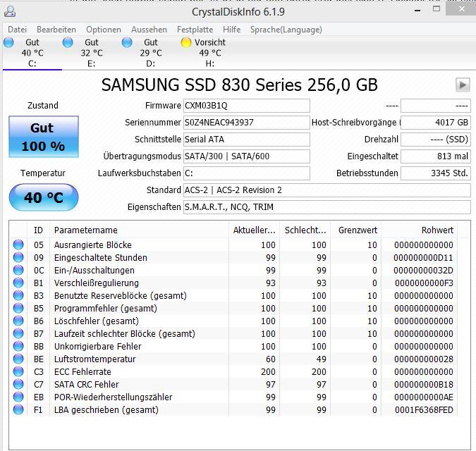Click status orb of SATA CRC Fehler row
The height and width of the screenshot is (451, 476).
point(18,384)
